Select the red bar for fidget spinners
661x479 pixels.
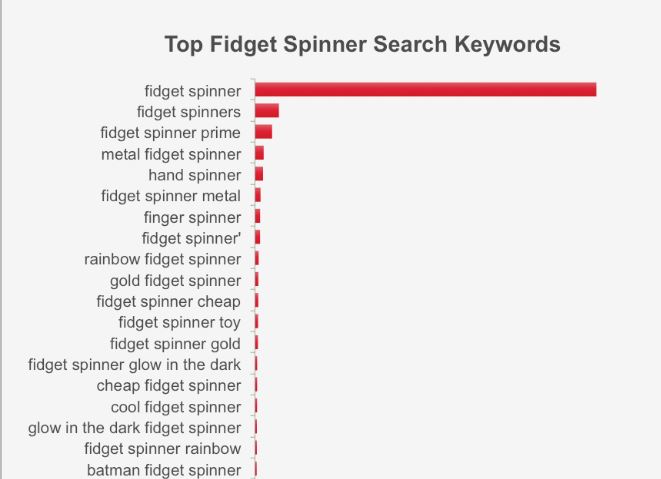coord(267,111)
